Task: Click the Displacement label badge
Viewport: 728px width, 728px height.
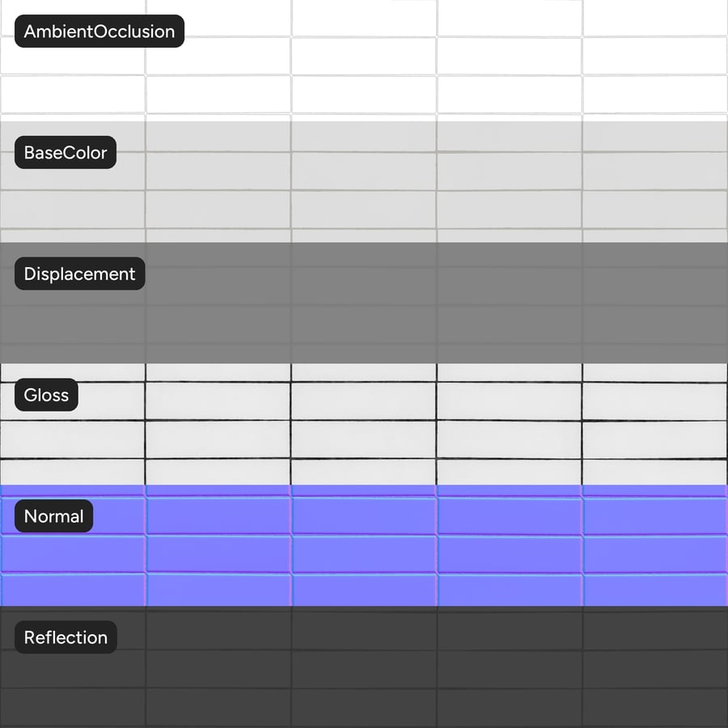Action: pos(80,273)
